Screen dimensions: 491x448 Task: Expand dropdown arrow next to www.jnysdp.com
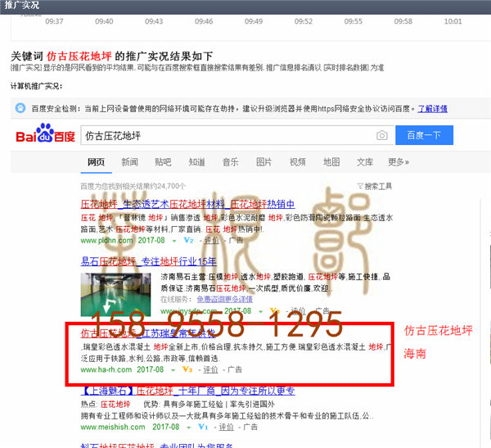click(260, 311)
